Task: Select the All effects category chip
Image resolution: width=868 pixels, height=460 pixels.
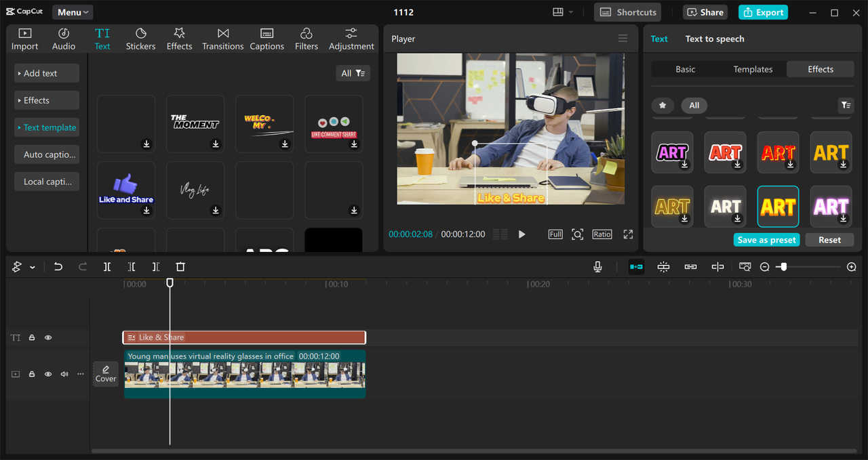Action: (694, 105)
